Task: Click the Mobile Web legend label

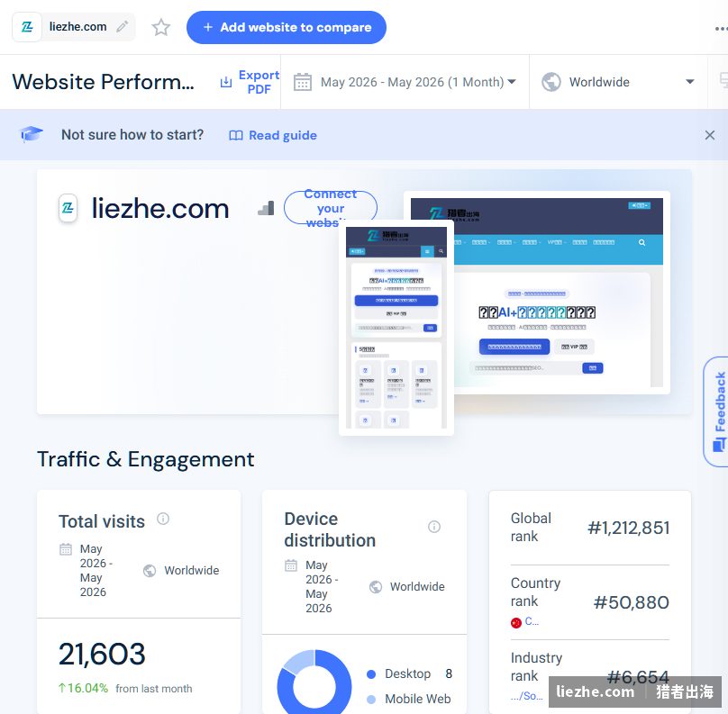Action: coord(417,700)
